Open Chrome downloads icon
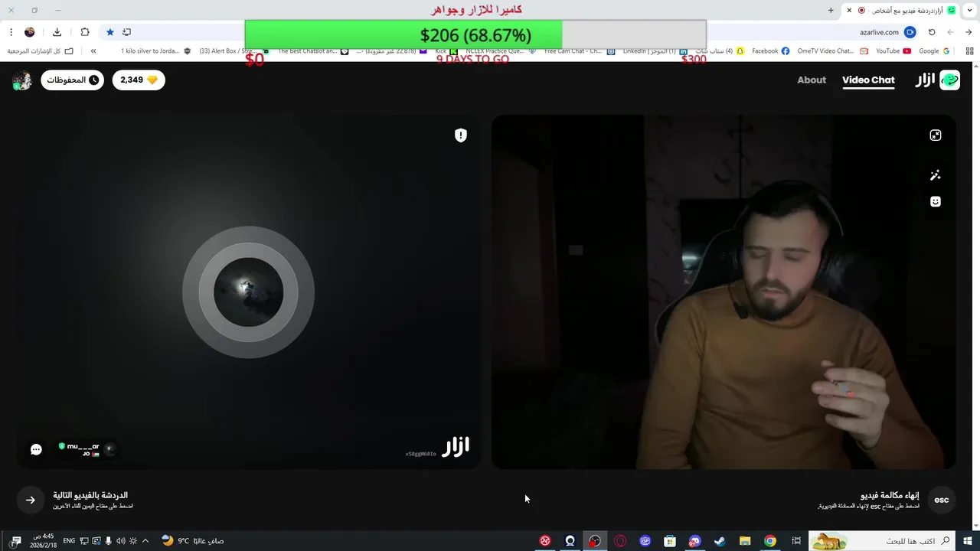Viewport: 980px width, 551px height. pyautogui.click(x=57, y=32)
